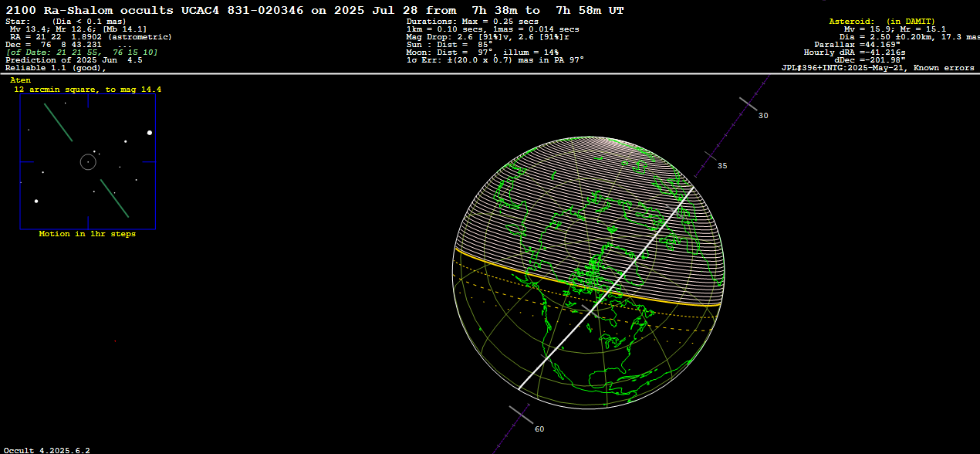Click the 'JPL#396+INTG:2025-May-21' source text

[x=847, y=68]
